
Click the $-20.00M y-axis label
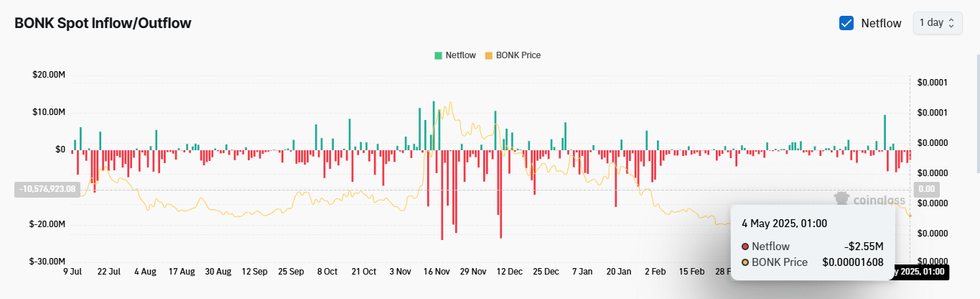coord(48,224)
